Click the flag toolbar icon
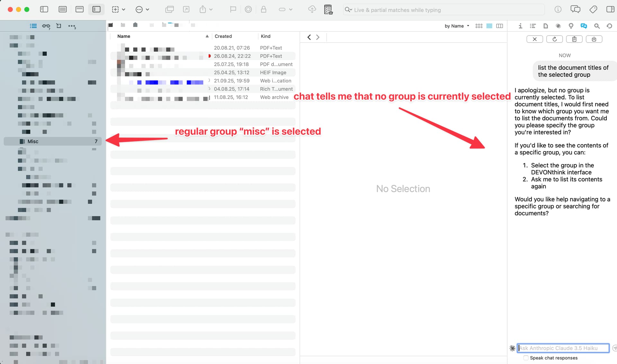 click(233, 9)
